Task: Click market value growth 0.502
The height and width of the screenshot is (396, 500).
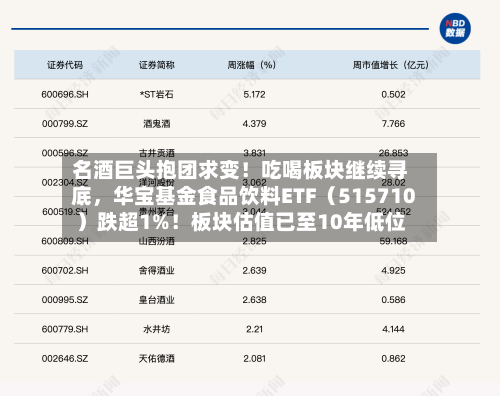Action: click(x=393, y=94)
